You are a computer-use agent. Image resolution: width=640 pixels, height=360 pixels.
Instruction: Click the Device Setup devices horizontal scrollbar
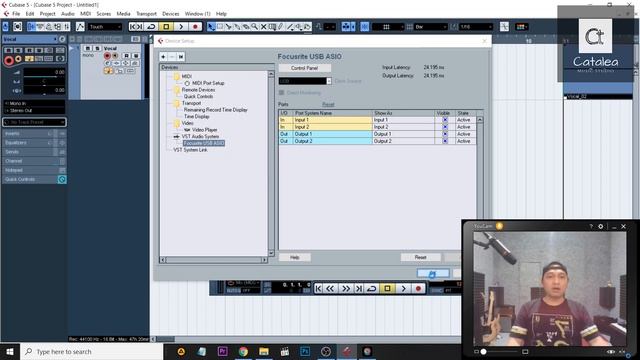tap(213, 260)
